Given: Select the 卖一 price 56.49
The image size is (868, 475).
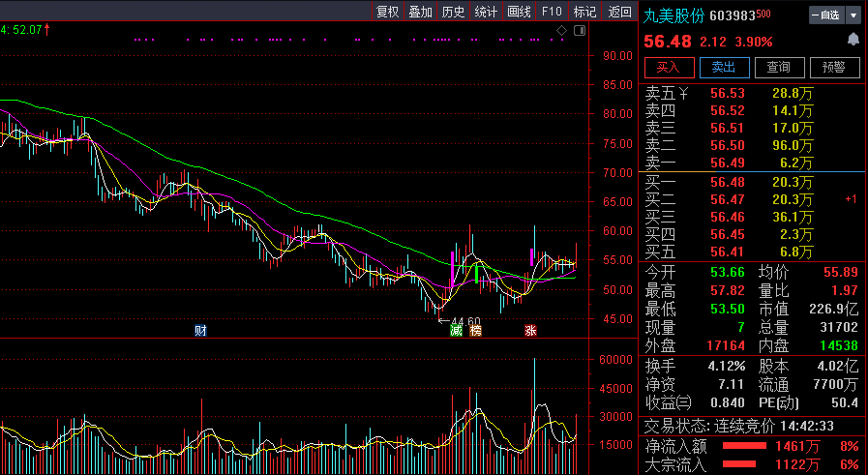Looking at the screenshot, I should (x=728, y=163).
